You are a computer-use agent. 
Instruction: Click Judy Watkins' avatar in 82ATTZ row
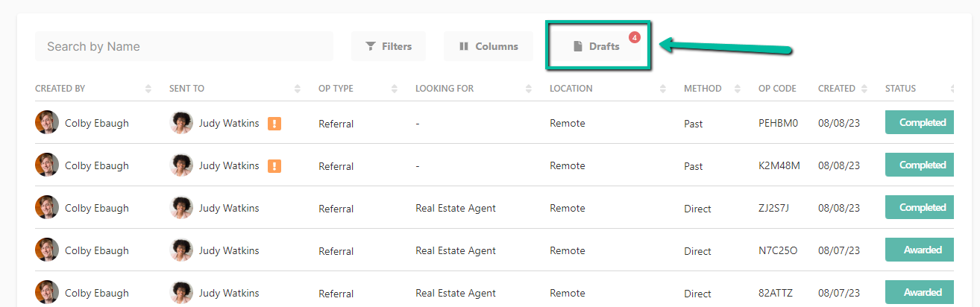point(181,293)
